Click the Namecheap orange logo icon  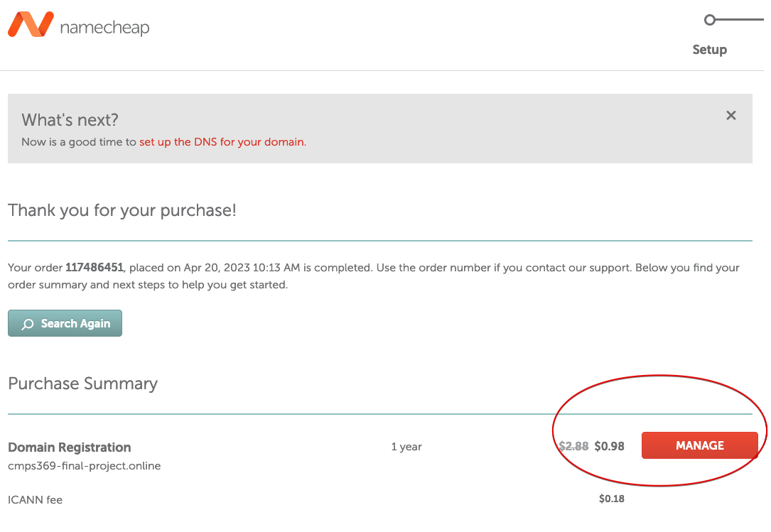(31, 25)
